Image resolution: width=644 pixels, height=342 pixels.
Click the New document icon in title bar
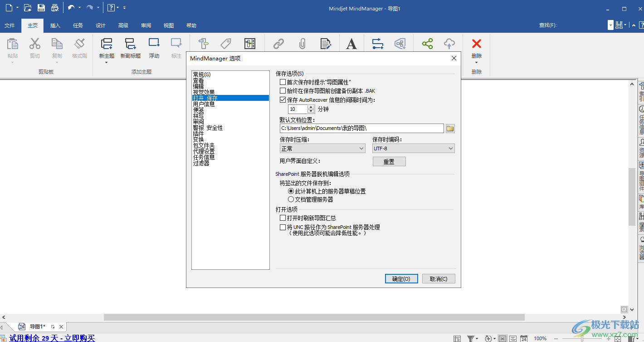pyautogui.click(x=9, y=8)
